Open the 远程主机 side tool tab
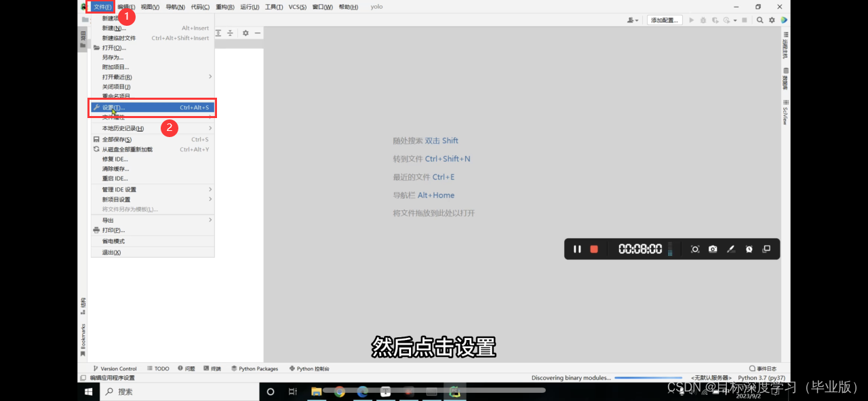Image resolution: width=868 pixels, height=401 pixels. (x=785, y=45)
